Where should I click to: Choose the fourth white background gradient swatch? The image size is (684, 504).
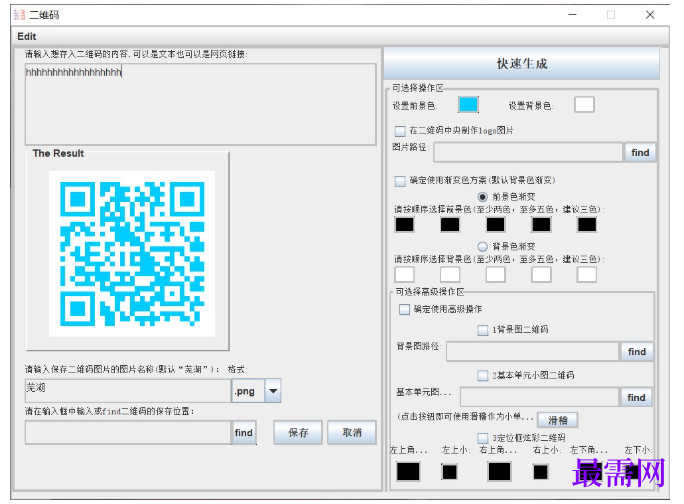pos(541,274)
